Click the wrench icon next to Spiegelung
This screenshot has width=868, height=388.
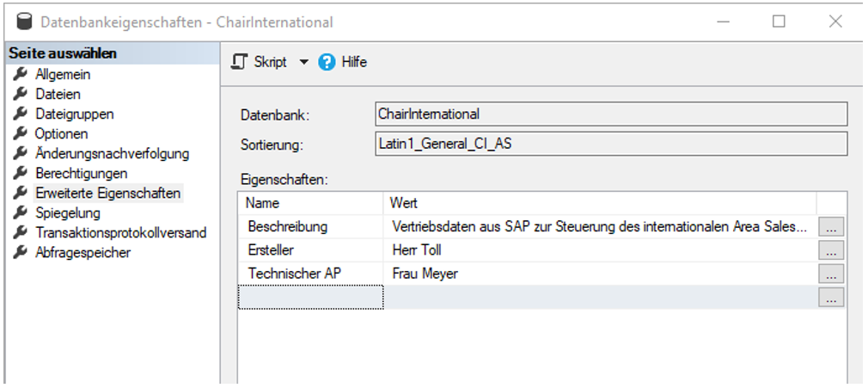point(20,212)
